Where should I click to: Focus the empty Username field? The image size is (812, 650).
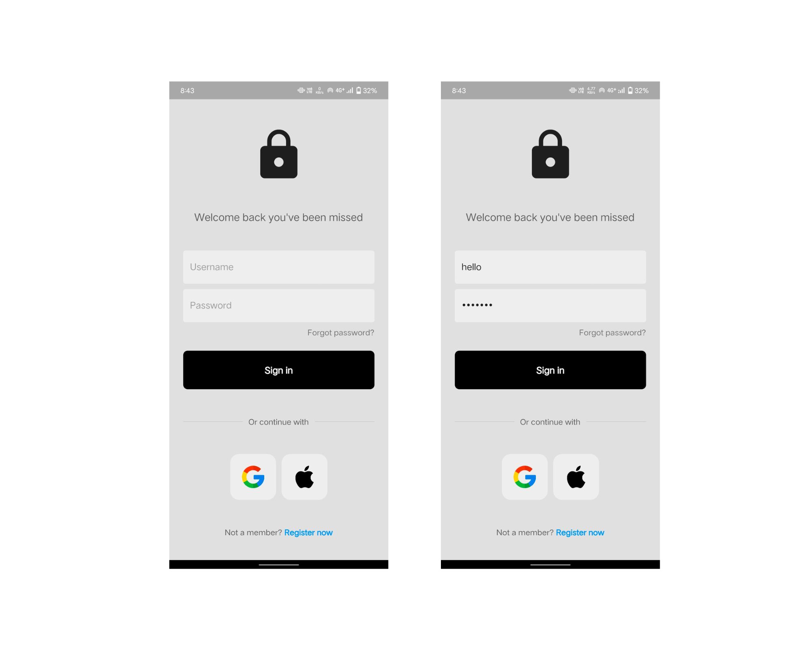click(x=279, y=267)
